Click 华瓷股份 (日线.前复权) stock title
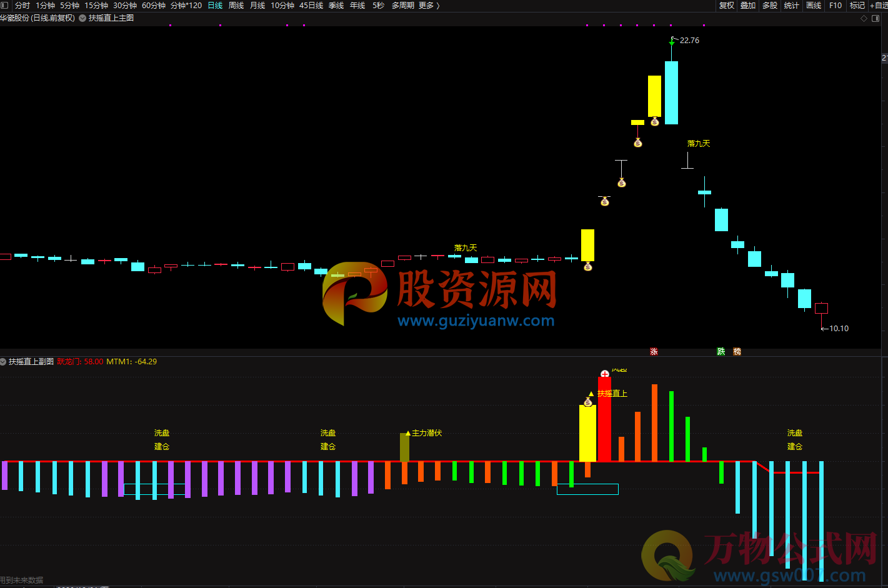The width and height of the screenshot is (888, 588). [37, 18]
